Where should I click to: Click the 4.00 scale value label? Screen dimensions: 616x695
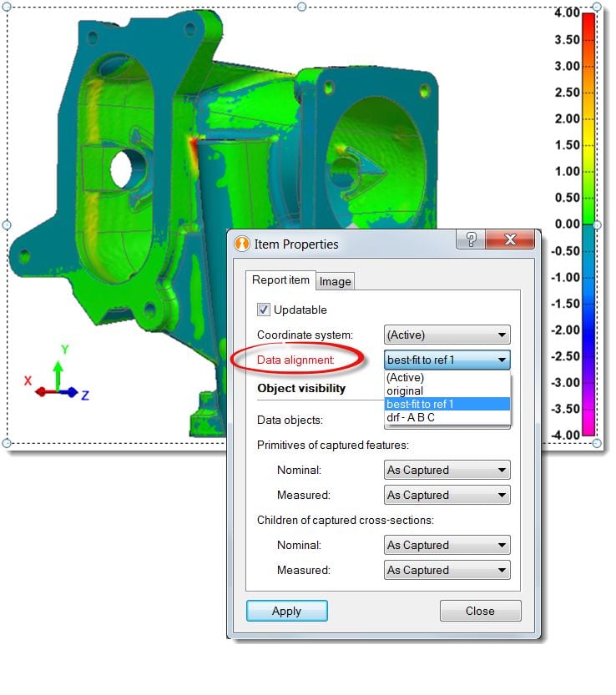[567, 13]
